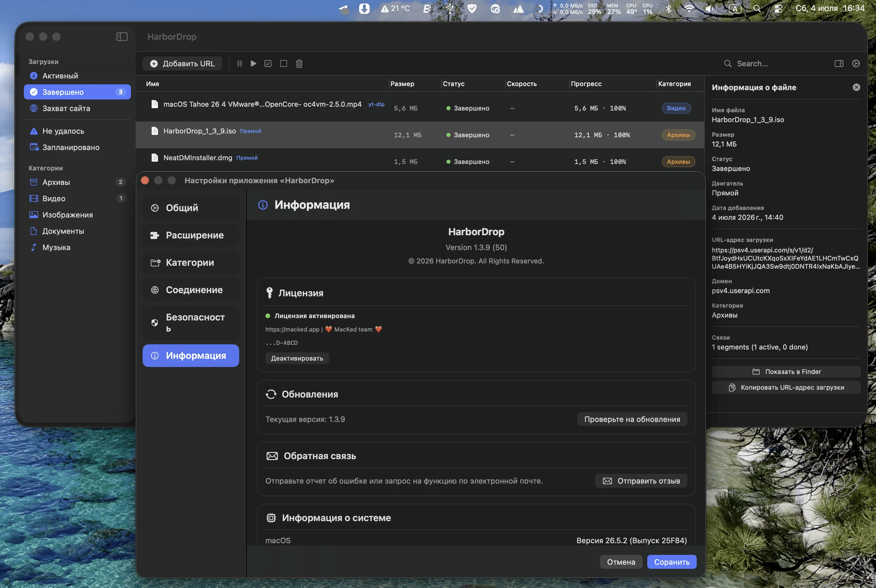Select the «Документы» category in the sidebar

[77, 231]
